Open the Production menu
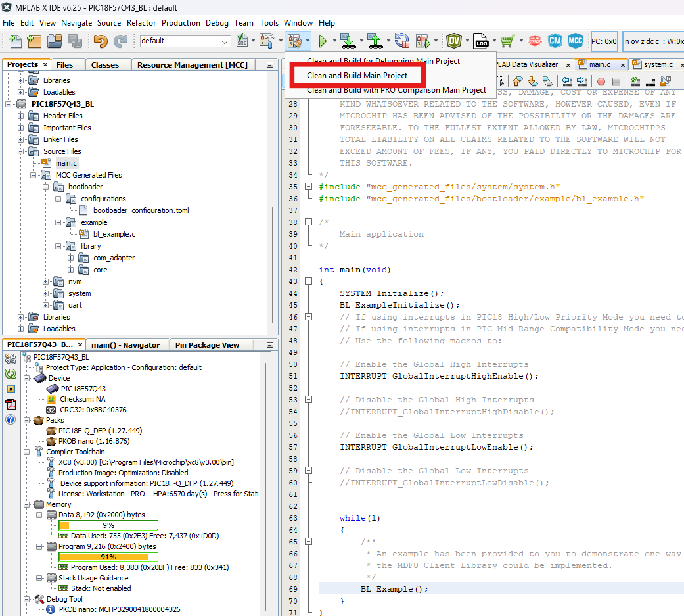The width and height of the screenshot is (684, 616). click(x=181, y=22)
